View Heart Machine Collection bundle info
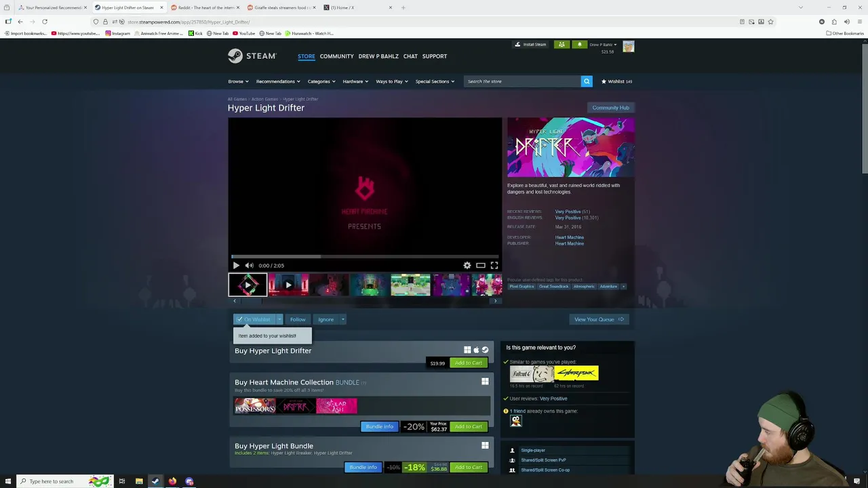This screenshot has width=868, height=488. click(x=380, y=426)
